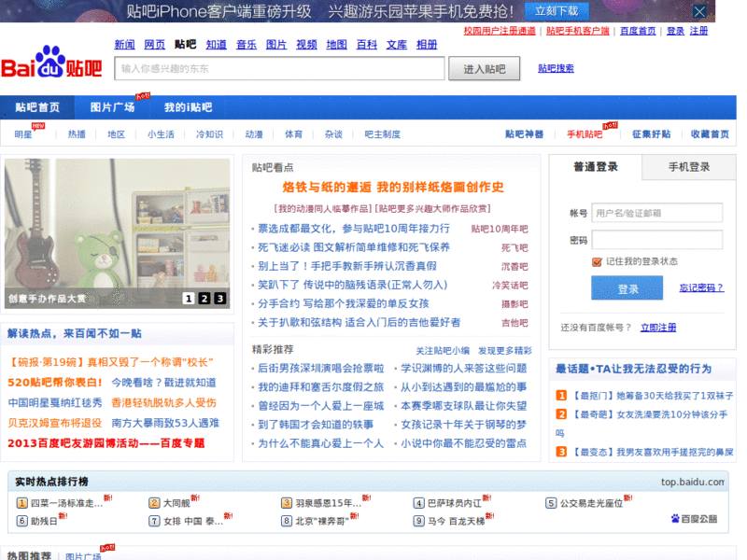Image resolution: width=747 pixels, height=560 pixels.
Task: Open the 关注贴吧小编 link
Action: pyautogui.click(x=443, y=351)
